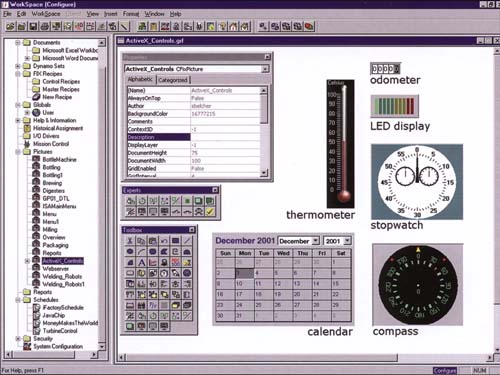Screen dimensions: 500x375
Task: Select the filled Rectangle tool in Toolbox
Action: coord(176,240)
